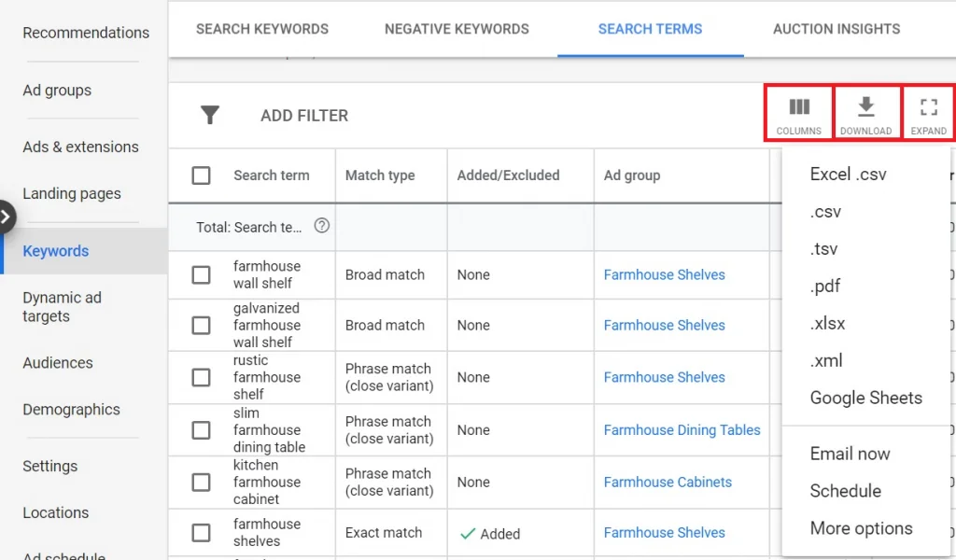The height and width of the screenshot is (560, 956).
Task: Click the Added status cell
Action: (x=490, y=534)
